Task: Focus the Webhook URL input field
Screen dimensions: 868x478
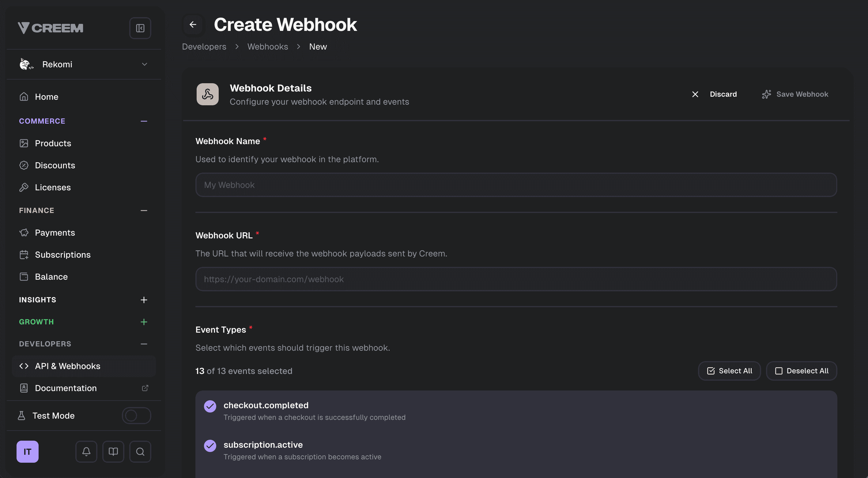Action: coord(516,279)
